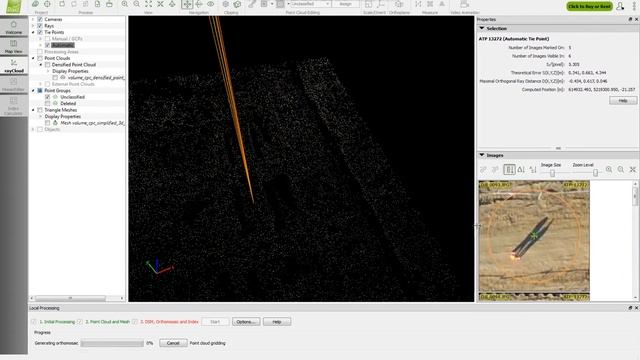
Task: Open the Map View in sidebar
Action: coord(13,47)
